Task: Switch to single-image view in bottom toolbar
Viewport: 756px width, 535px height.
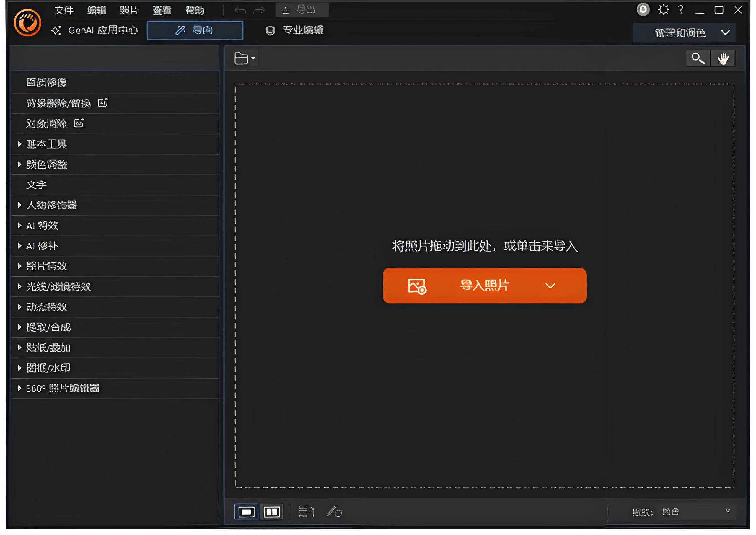Action: (246, 512)
